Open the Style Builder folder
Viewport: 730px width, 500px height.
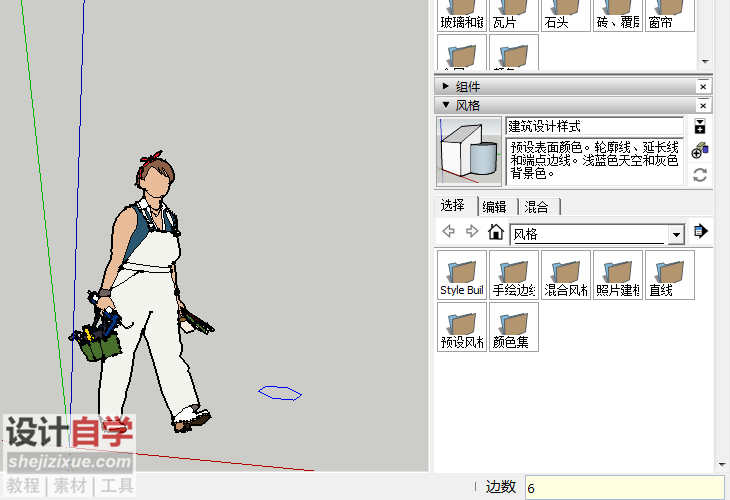(x=462, y=275)
